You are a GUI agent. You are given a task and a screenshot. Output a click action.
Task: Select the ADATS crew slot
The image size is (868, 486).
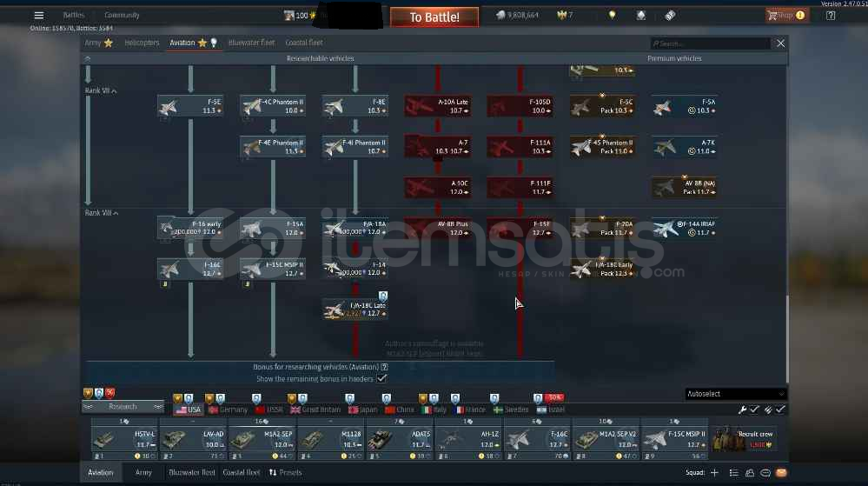(399, 439)
